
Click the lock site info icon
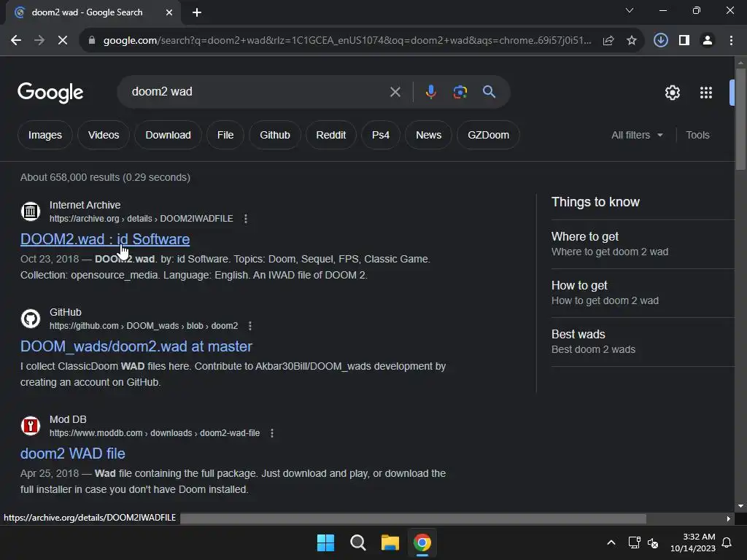[x=92, y=41]
